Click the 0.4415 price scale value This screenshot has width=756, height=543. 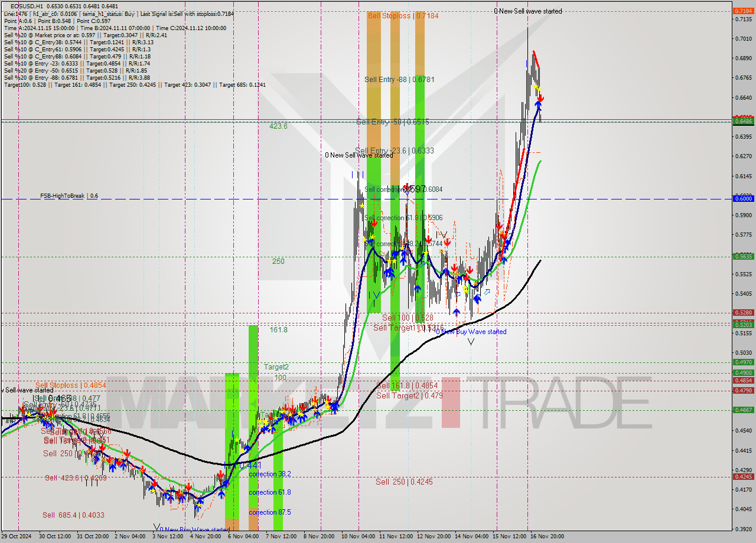(743, 451)
